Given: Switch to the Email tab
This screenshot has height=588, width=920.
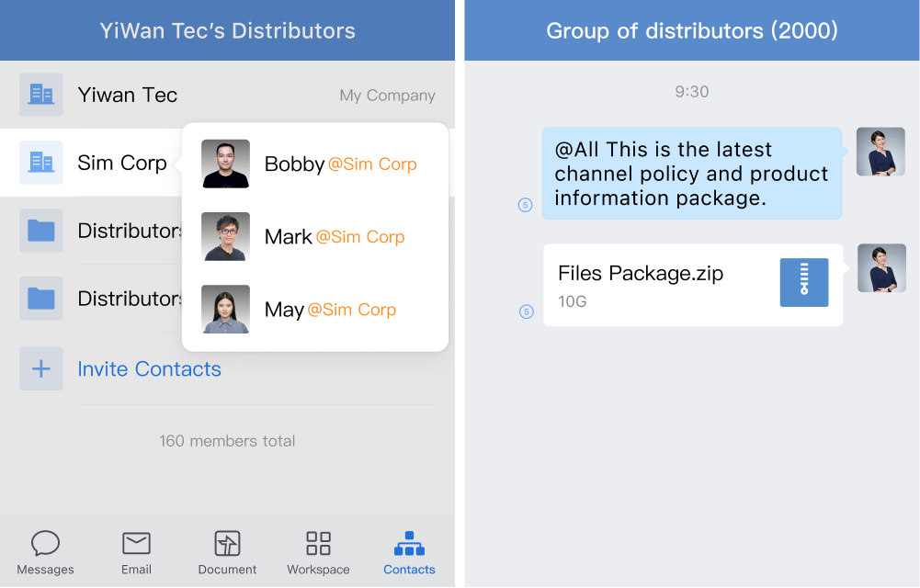Looking at the screenshot, I should (136, 552).
